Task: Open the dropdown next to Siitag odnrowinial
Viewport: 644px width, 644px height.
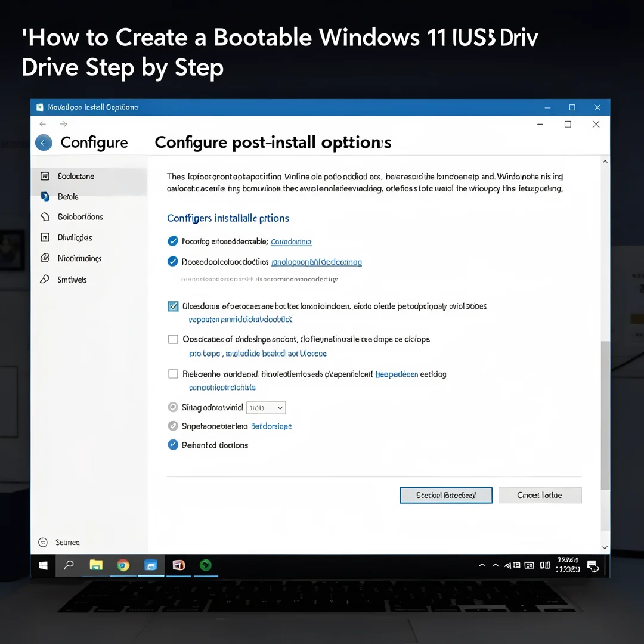Action: point(266,408)
